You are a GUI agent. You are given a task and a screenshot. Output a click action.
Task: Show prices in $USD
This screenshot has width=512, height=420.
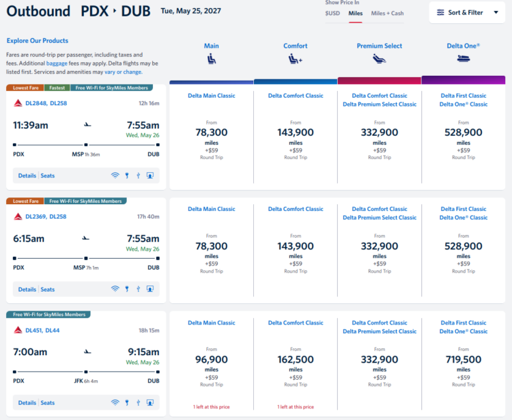(332, 14)
